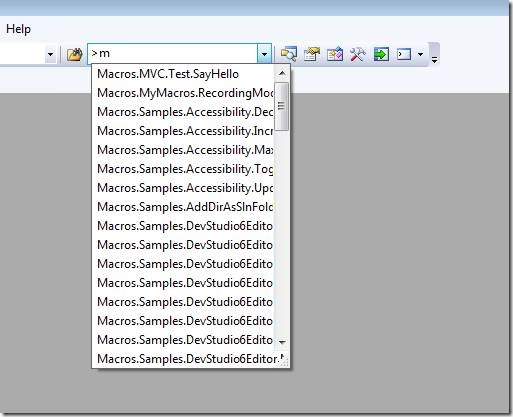This screenshot has height=417, width=513.
Task: Open the Command Window icon
Action: pos(404,54)
